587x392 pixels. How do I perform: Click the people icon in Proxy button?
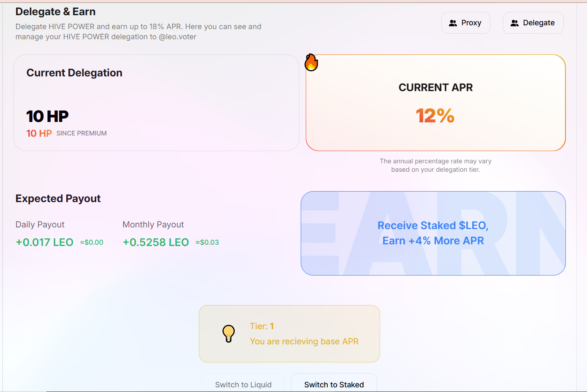point(453,23)
